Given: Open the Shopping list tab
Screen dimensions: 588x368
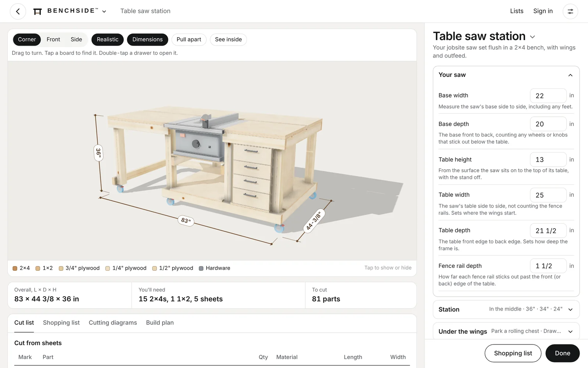Looking at the screenshot, I should pyautogui.click(x=61, y=323).
